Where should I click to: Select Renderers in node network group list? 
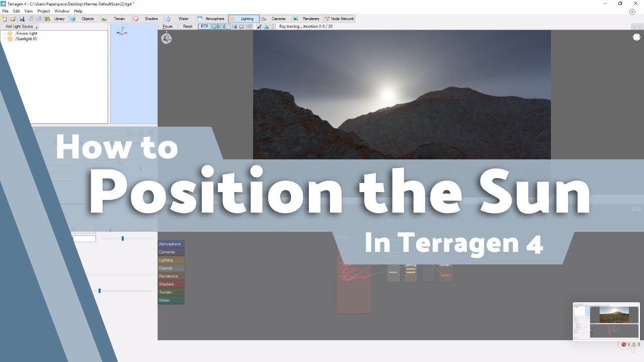pyautogui.click(x=171, y=276)
